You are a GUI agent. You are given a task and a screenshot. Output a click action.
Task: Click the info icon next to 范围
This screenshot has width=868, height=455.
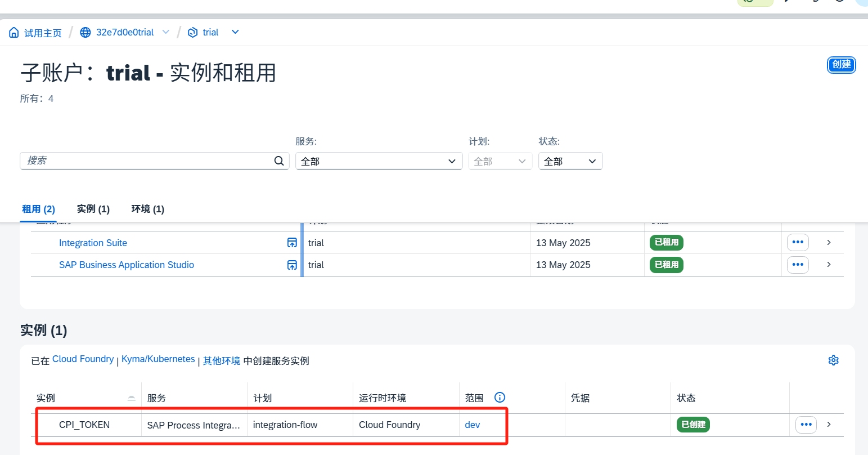coord(500,398)
